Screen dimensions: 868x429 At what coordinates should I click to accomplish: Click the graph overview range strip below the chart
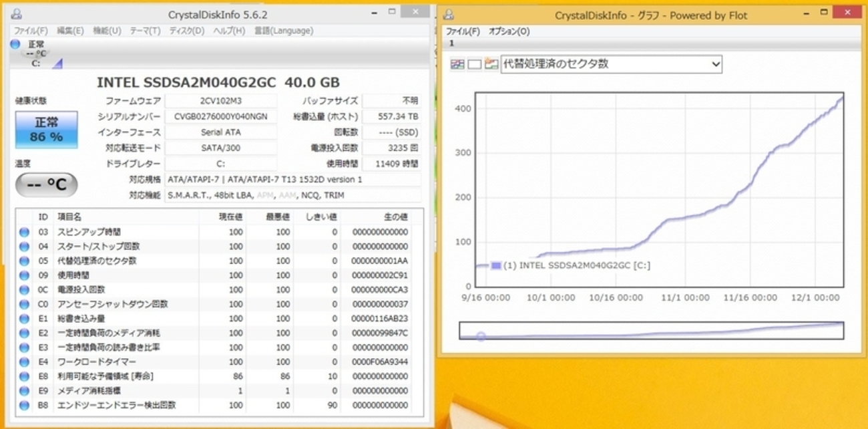652,331
